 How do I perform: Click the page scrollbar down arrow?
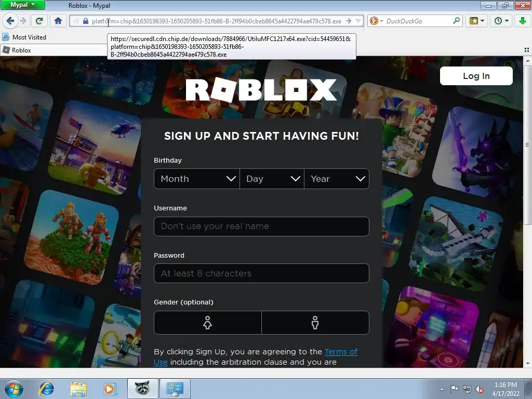pos(527,363)
